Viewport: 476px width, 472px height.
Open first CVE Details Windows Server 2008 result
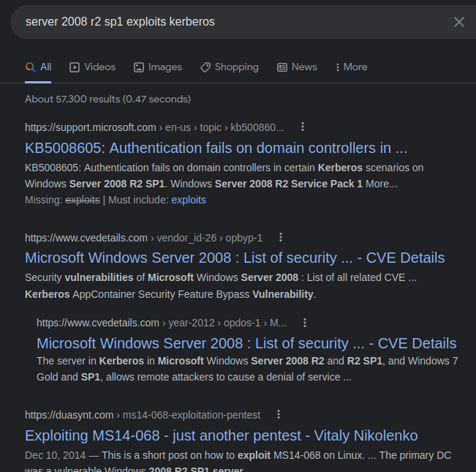click(x=234, y=258)
